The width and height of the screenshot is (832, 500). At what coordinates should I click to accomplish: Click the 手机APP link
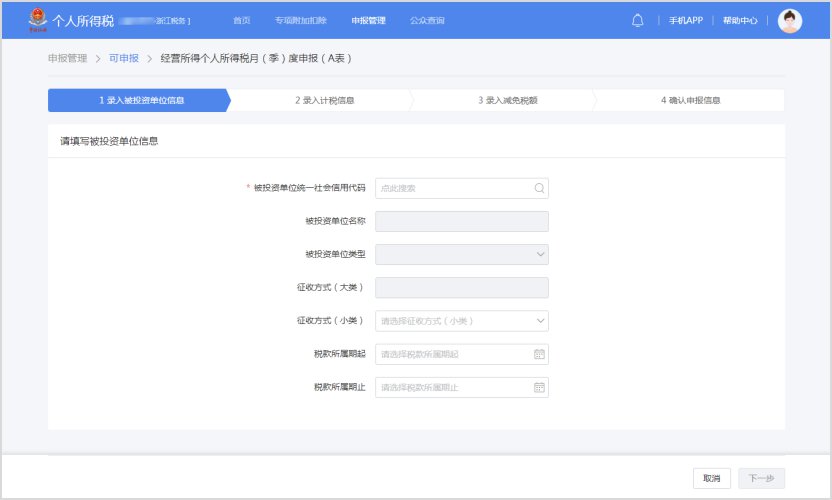686,21
